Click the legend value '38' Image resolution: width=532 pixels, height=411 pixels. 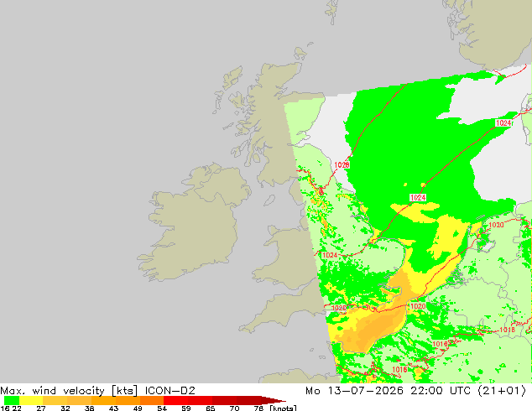89,408
